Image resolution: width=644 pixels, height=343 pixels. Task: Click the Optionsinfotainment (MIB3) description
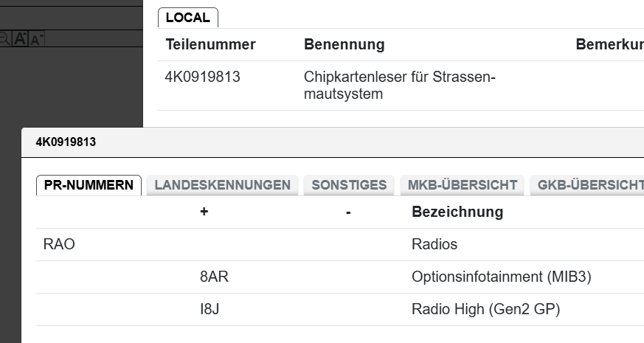click(x=501, y=277)
